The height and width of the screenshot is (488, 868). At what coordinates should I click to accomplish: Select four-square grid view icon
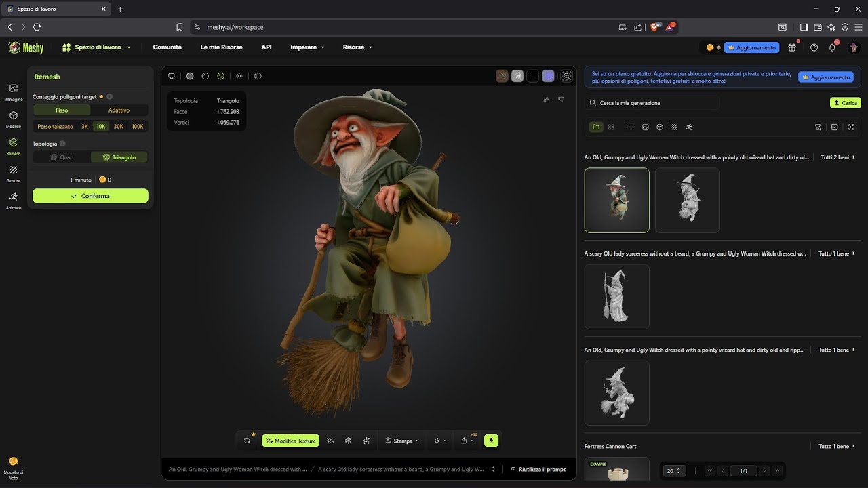coord(611,127)
